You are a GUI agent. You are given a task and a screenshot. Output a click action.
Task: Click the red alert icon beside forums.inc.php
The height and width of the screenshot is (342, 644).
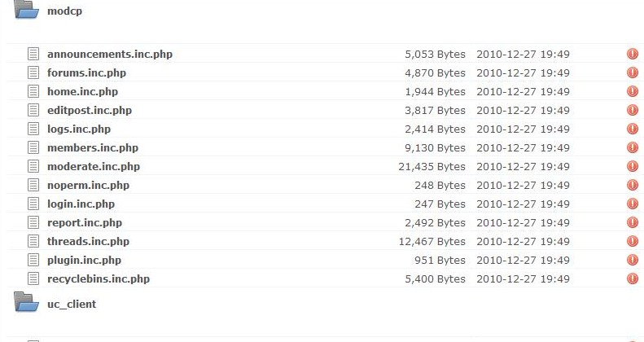(632, 72)
